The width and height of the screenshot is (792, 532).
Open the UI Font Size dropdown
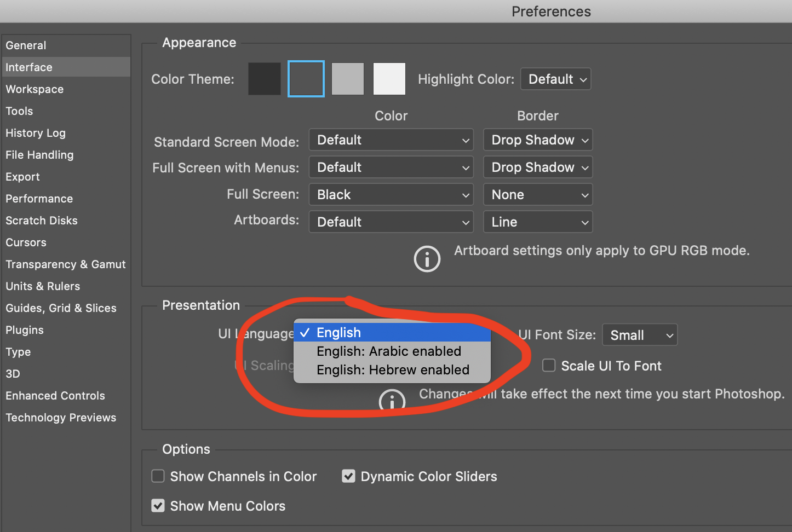(639, 334)
